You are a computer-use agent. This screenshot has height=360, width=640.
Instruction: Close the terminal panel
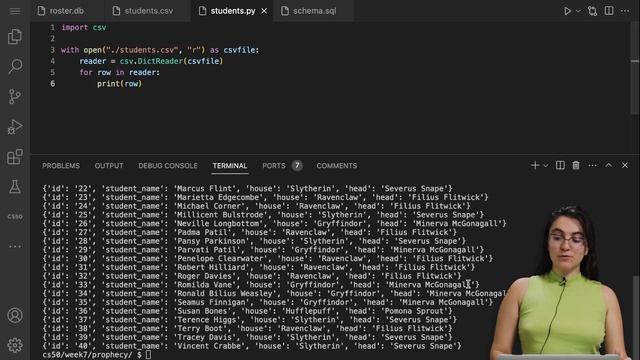pyautogui.click(x=625, y=165)
